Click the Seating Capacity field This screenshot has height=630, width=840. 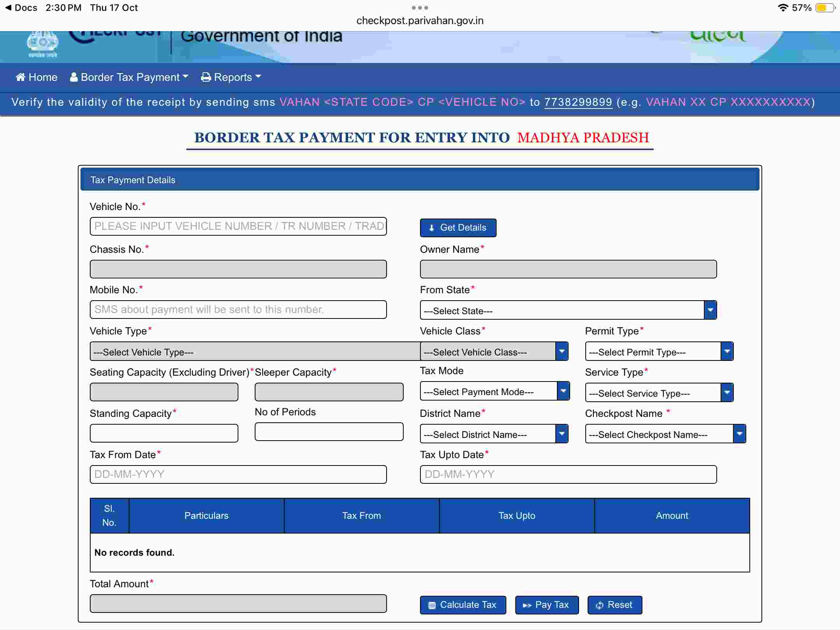point(164,392)
